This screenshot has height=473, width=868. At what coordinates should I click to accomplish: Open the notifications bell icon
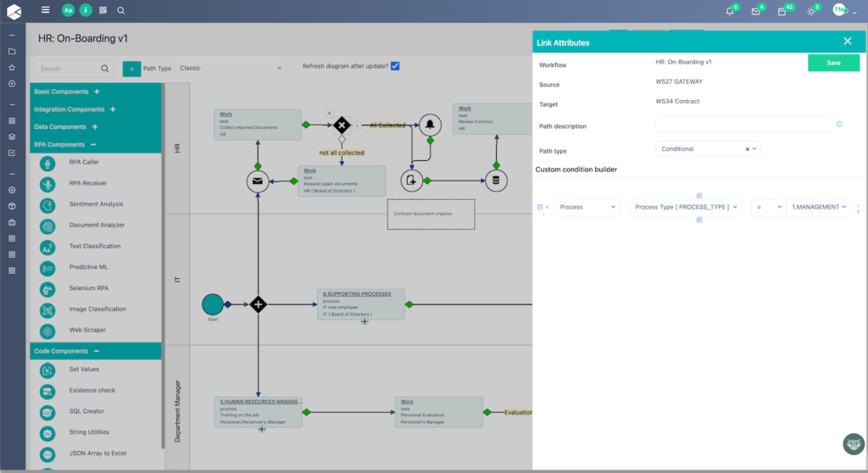click(x=730, y=10)
